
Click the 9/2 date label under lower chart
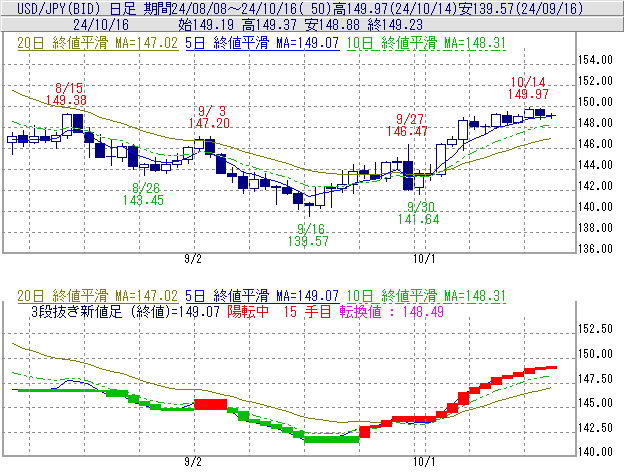point(193,462)
